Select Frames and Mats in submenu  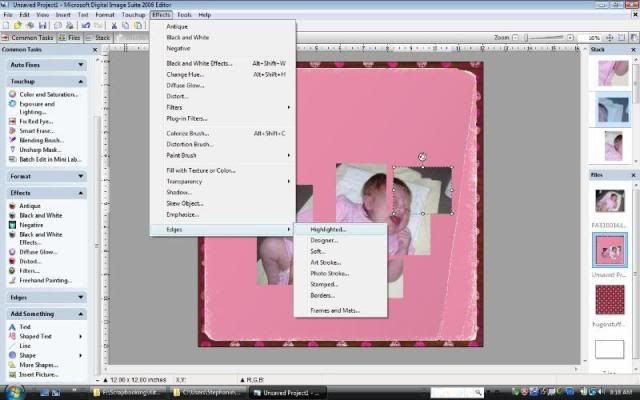coord(340,311)
